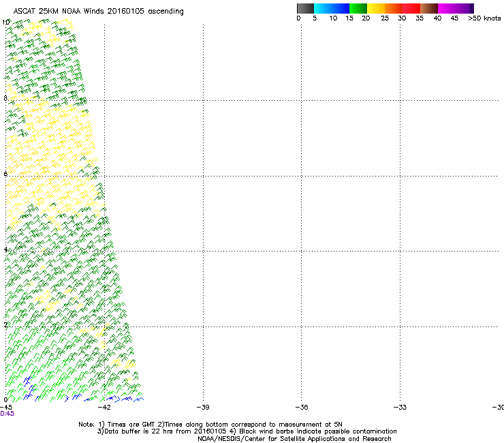This screenshot has height=443, width=504.
Task: Click the note line about 'Data buffer is 22 hrs'
Action: [247, 431]
